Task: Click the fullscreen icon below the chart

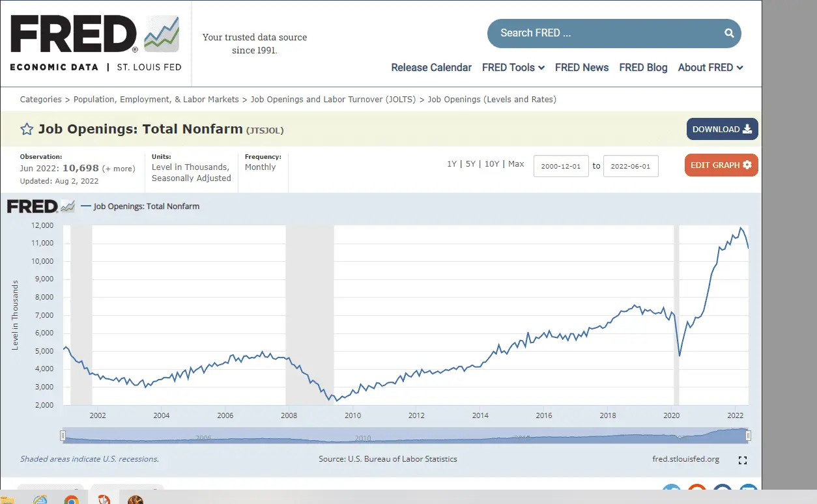Action: tap(742, 460)
